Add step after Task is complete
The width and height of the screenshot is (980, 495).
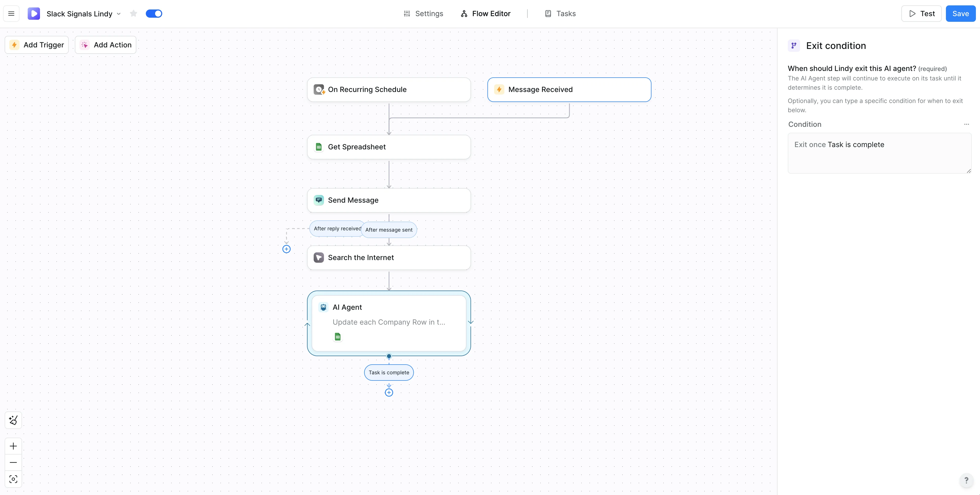point(389,393)
